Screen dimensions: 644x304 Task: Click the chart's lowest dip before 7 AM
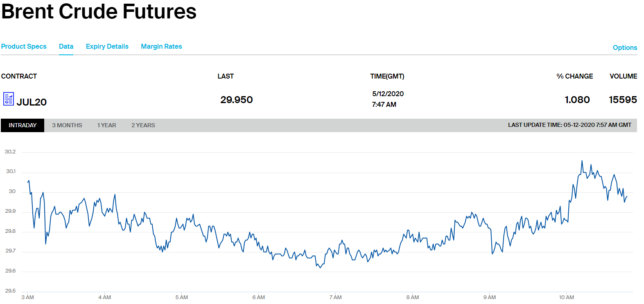(320, 268)
